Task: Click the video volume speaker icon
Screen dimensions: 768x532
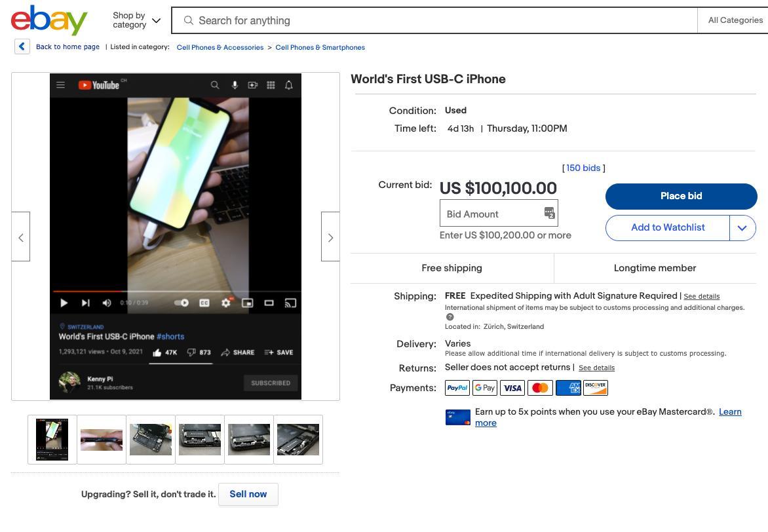Action: pyautogui.click(x=107, y=303)
